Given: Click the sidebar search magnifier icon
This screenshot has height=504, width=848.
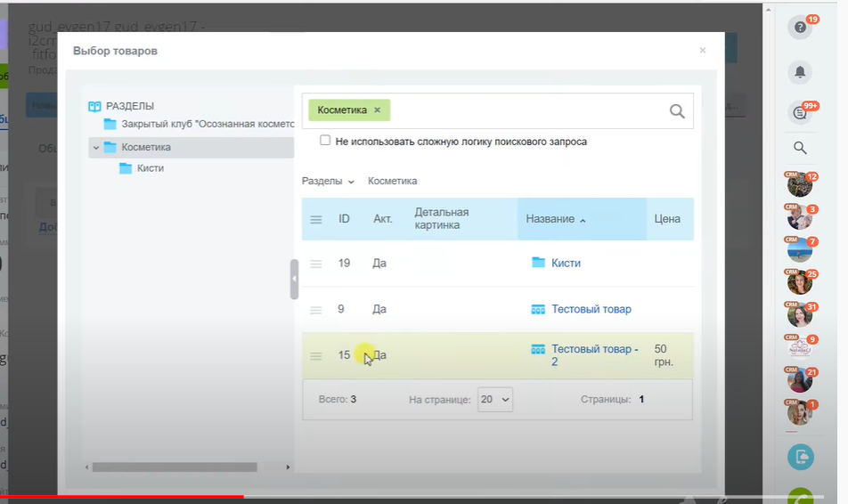Looking at the screenshot, I should coord(800,148).
